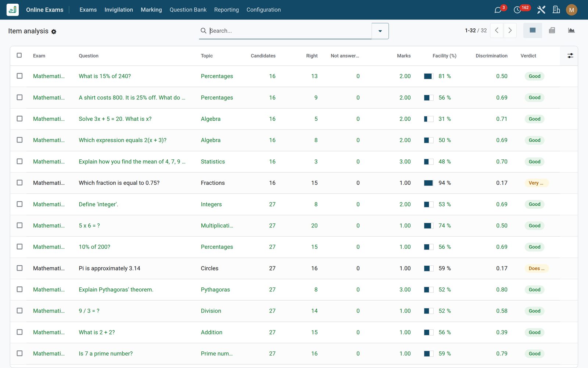The image size is (588, 368).
Task: Go to next page of records
Action: coord(510,31)
